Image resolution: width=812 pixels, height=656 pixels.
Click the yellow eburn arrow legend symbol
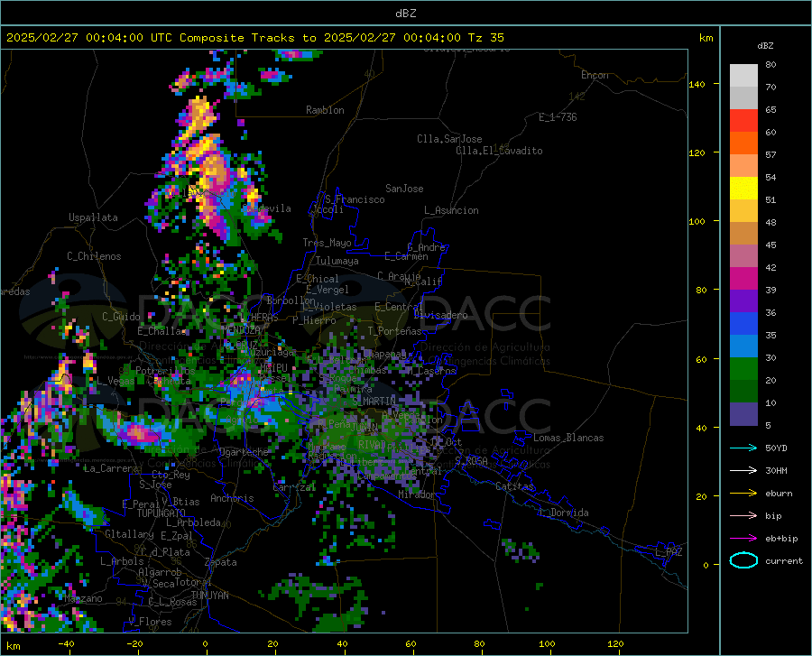(x=743, y=493)
